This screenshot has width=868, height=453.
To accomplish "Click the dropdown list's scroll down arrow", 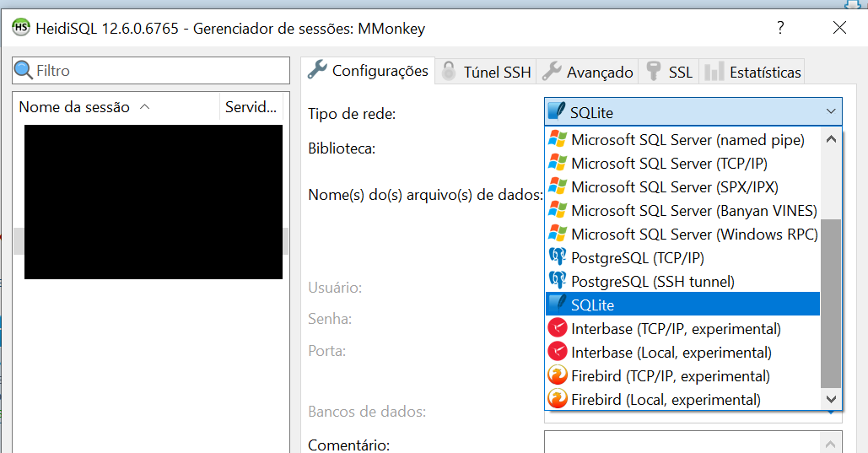I will 831,399.
